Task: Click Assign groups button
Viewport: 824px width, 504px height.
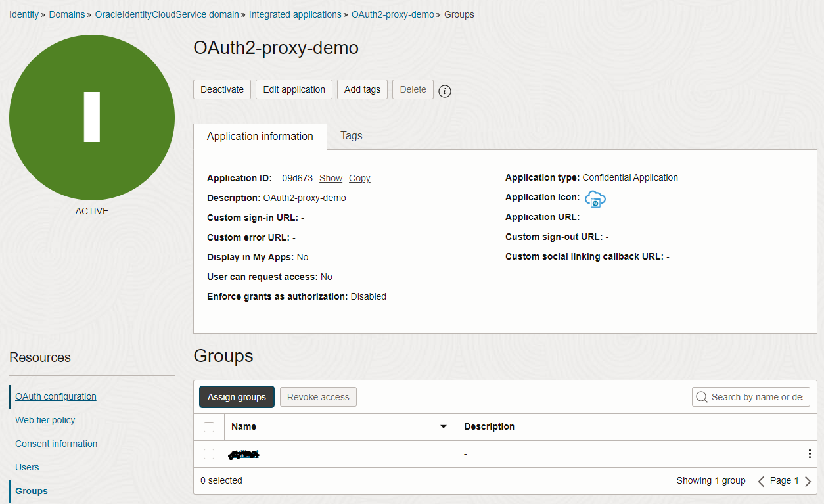Action: [237, 397]
